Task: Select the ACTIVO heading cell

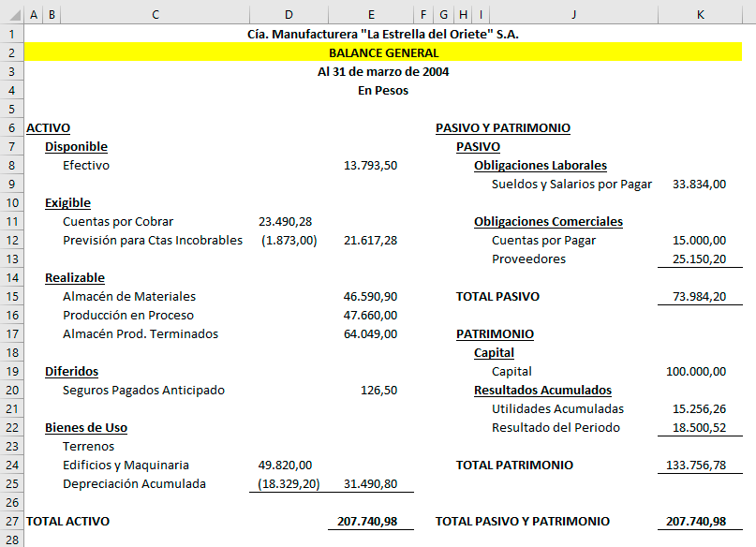Action: click(48, 128)
